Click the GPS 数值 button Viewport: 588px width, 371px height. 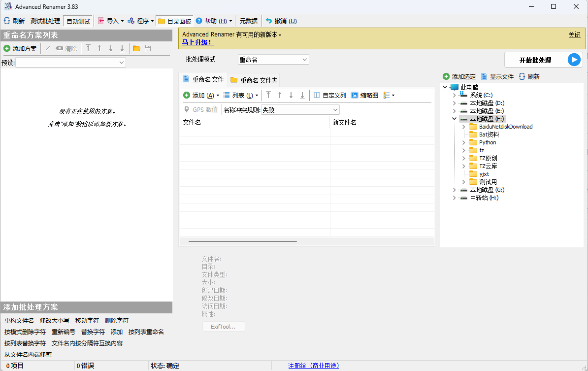pos(201,109)
